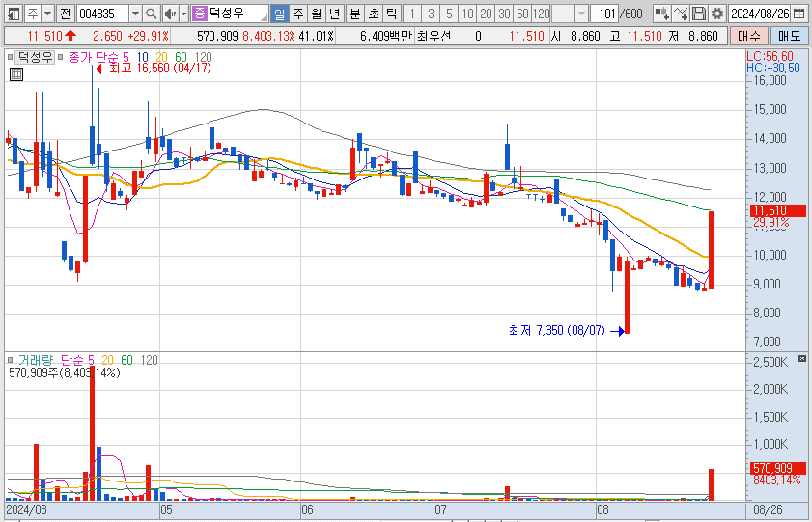Switch to 분 minute chart
The width and height of the screenshot is (812, 522).
(x=355, y=14)
